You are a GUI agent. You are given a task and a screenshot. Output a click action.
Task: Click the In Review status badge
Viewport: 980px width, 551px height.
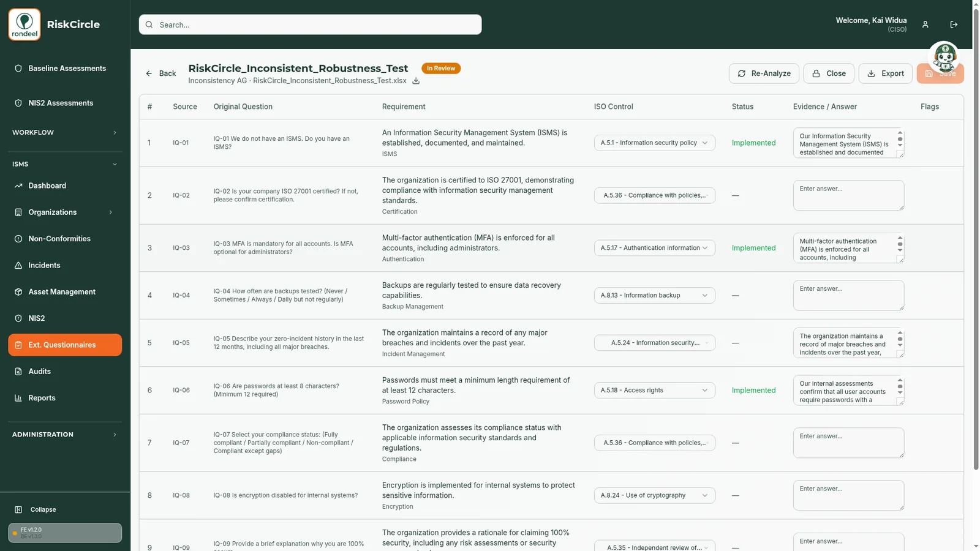(441, 69)
